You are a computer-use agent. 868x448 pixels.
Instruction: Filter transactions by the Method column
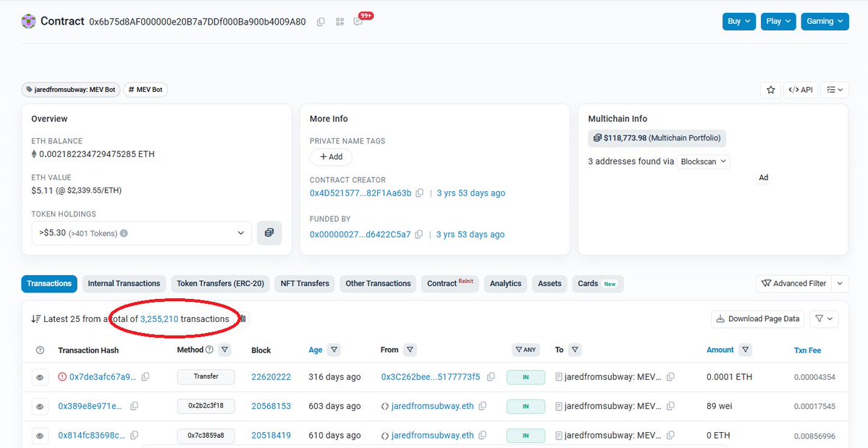[x=224, y=350]
